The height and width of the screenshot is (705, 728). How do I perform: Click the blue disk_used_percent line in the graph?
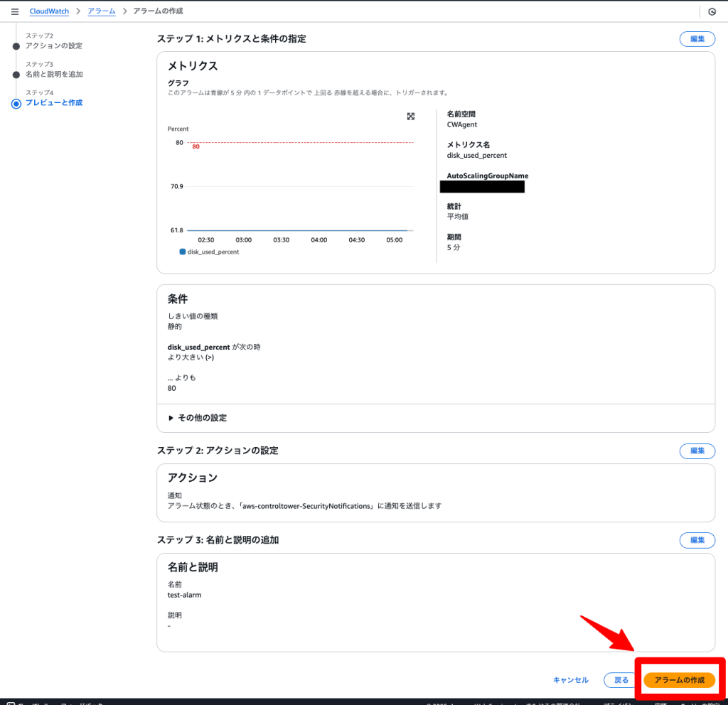pyautogui.click(x=299, y=230)
